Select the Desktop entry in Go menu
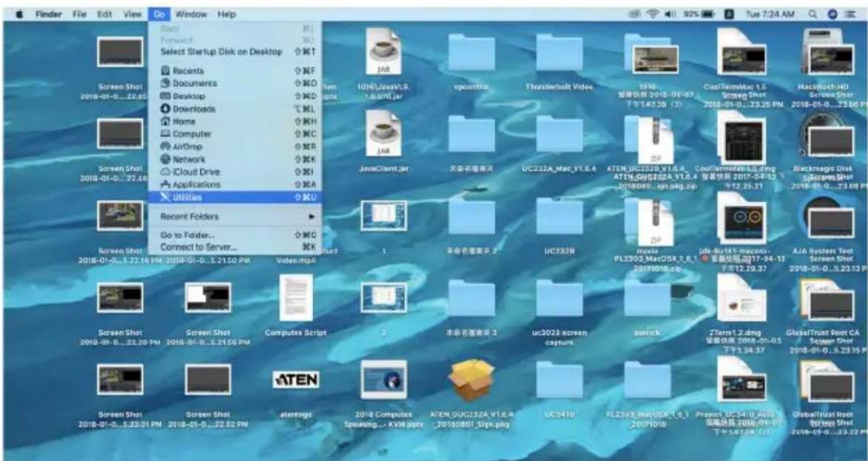This screenshot has width=868, height=461. pyautogui.click(x=234, y=96)
